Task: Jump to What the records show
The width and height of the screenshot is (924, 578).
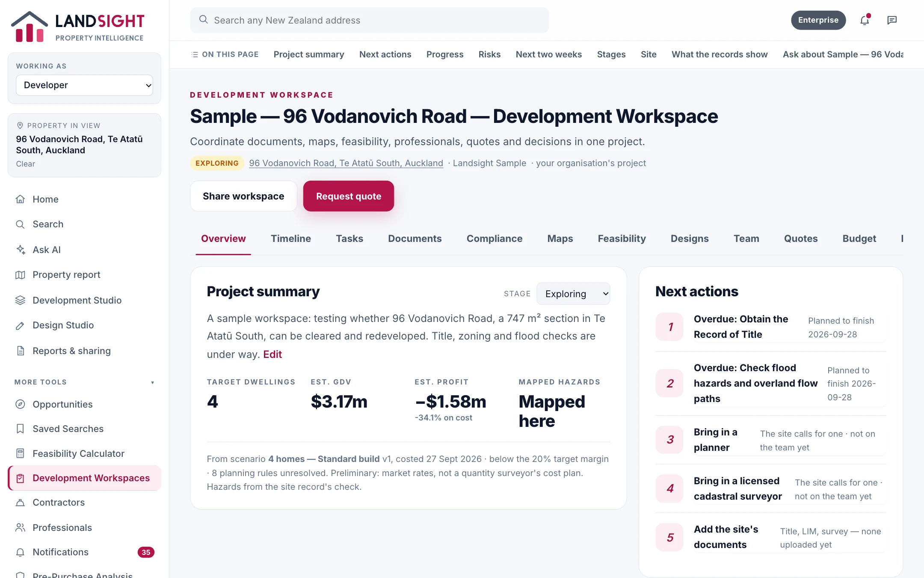Action: pyautogui.click(x=720, y=54)
